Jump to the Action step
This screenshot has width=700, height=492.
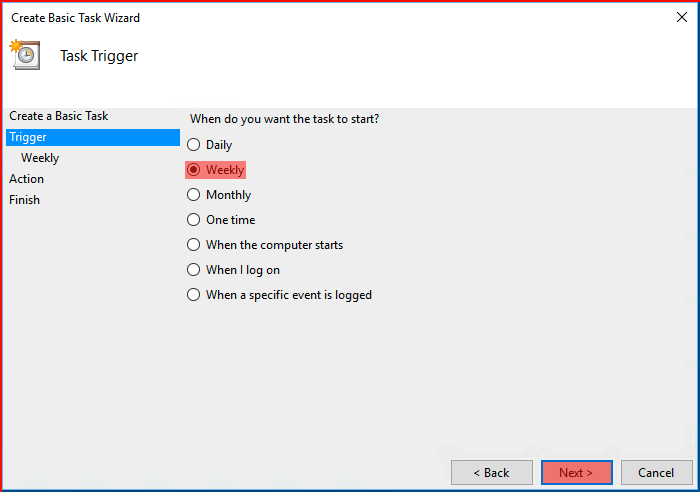26,179
